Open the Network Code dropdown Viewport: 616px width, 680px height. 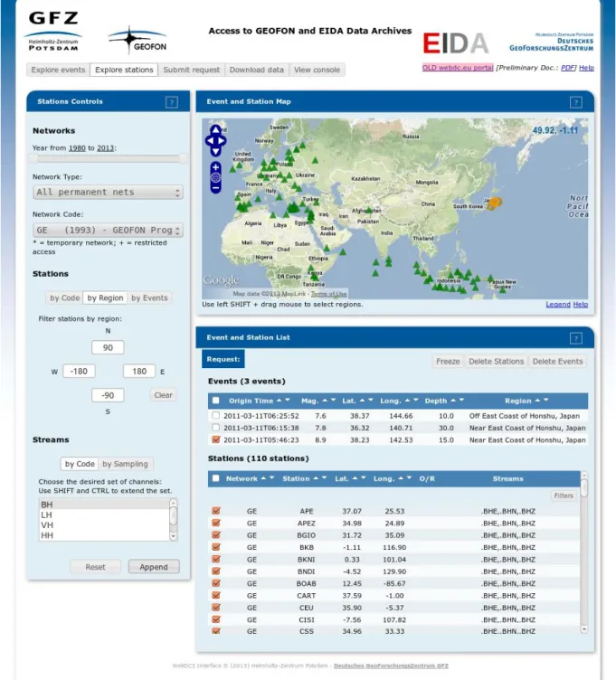pos(108,230)
